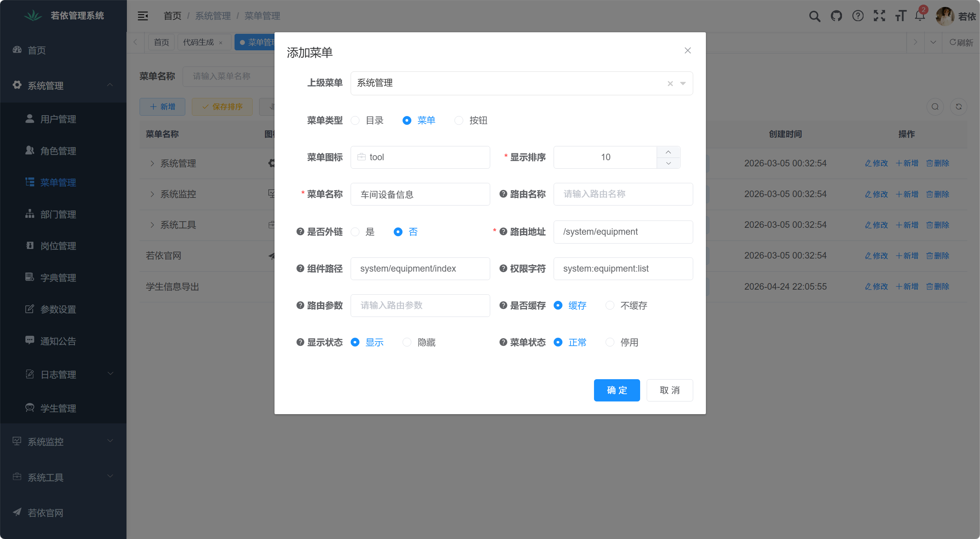Click the 菜单名称 input field in dialog
This screenshot has height=539, width=980.
420,194
